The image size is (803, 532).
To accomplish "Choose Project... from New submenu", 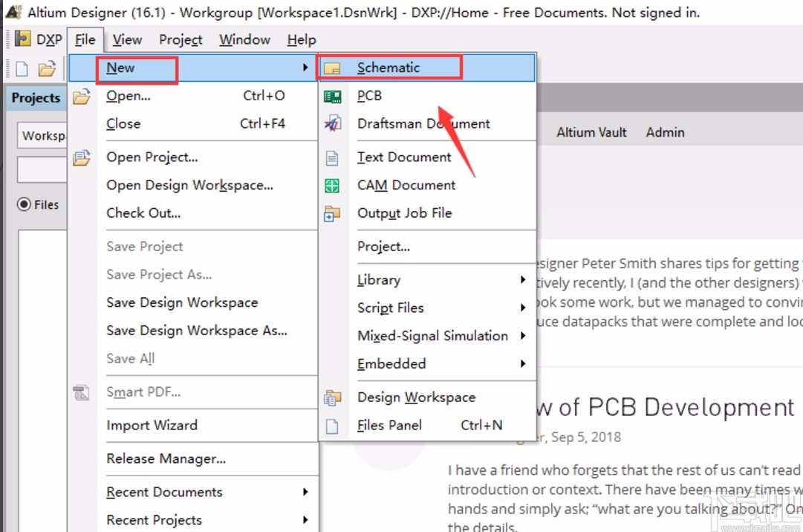I will click(x=428, y=246).
